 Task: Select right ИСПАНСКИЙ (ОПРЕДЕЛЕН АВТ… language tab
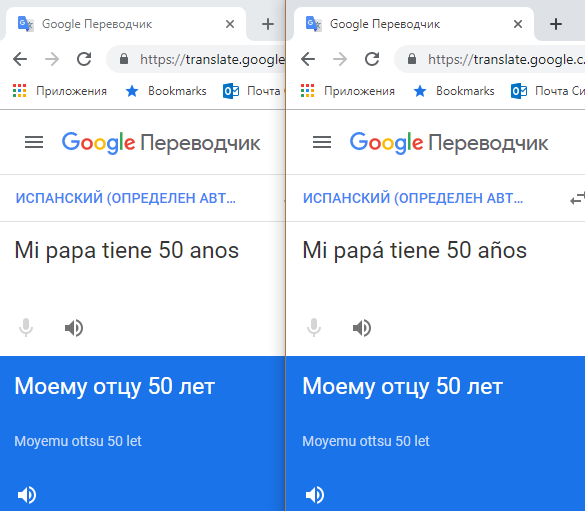click(413, 198)
